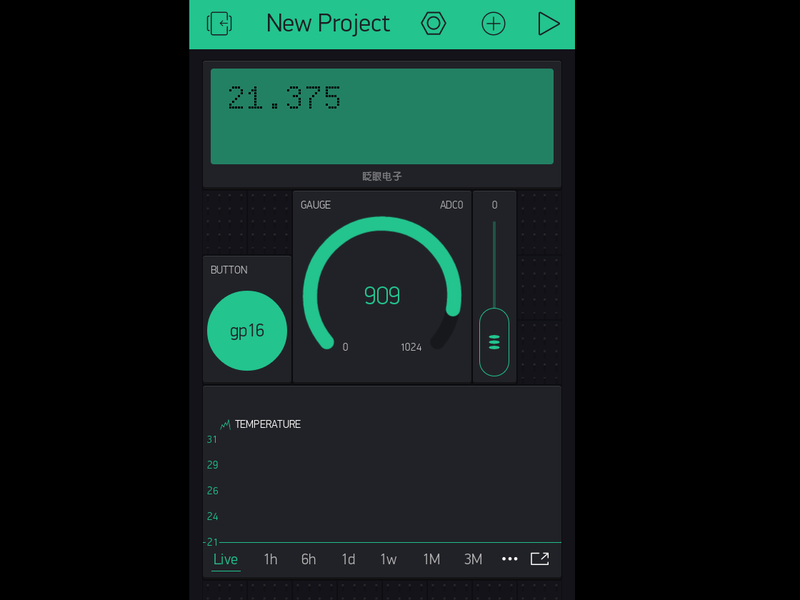800x600 pixels.
Task: Click the New Project title
Action: (x=328, y=24)
